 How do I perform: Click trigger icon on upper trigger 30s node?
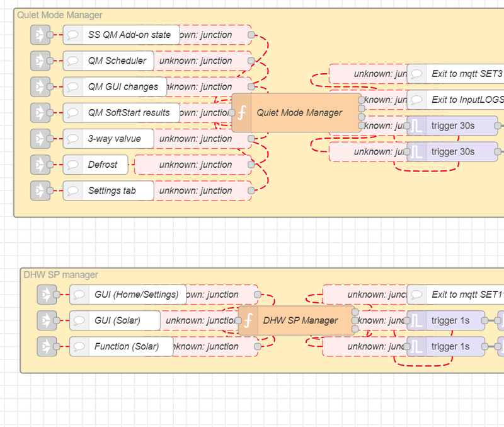coord(417,126)
